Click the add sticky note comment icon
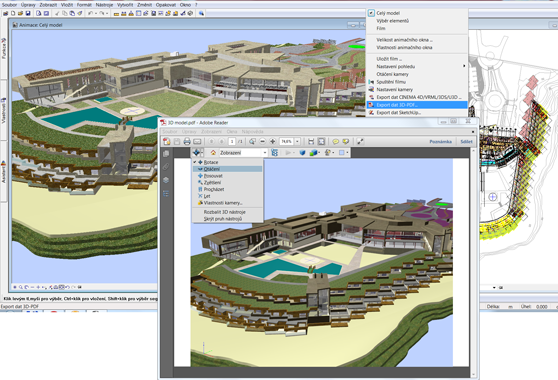Screen dimensions: 558x380 (336, 142)
